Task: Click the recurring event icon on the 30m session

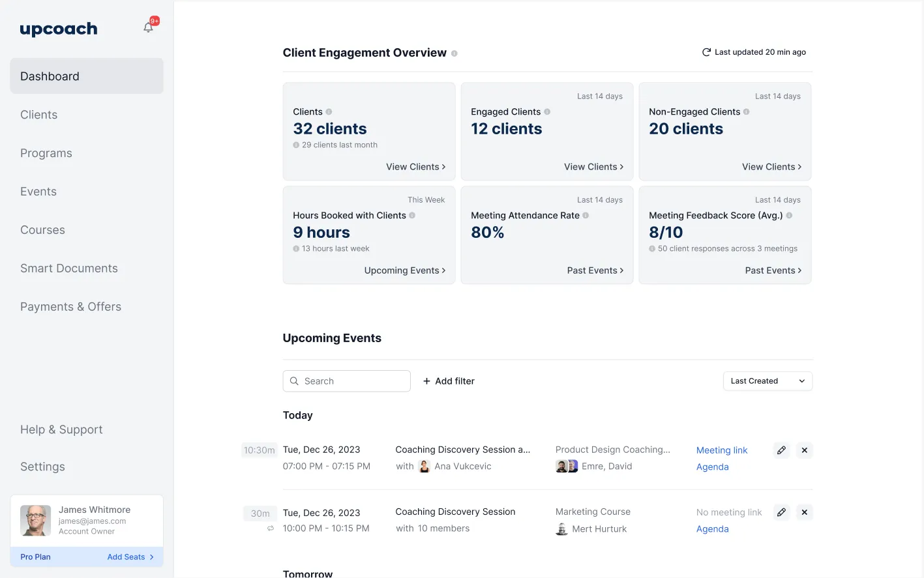Action: [x=270, y=528]
